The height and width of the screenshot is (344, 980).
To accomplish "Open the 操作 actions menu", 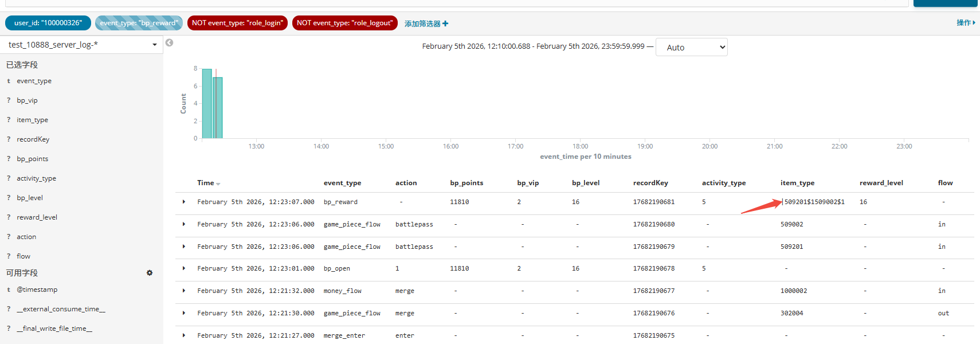I will (965, 23).
